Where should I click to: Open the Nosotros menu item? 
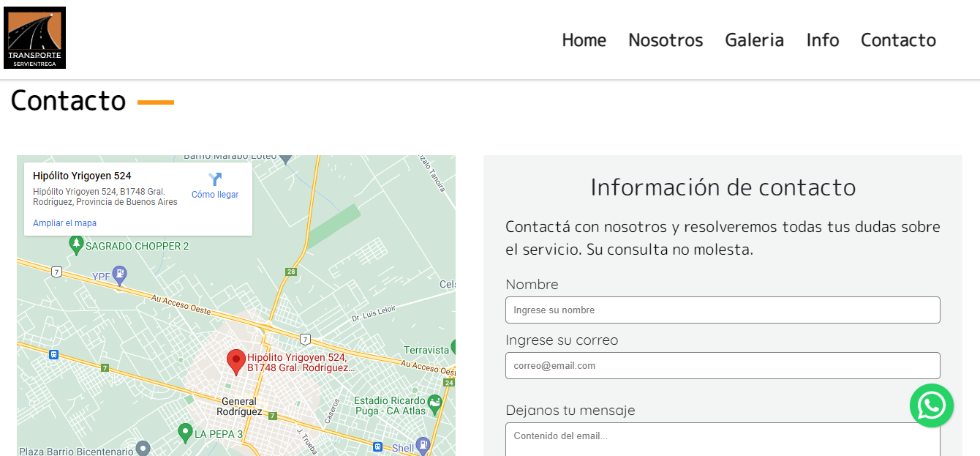(x=666, y=40)
